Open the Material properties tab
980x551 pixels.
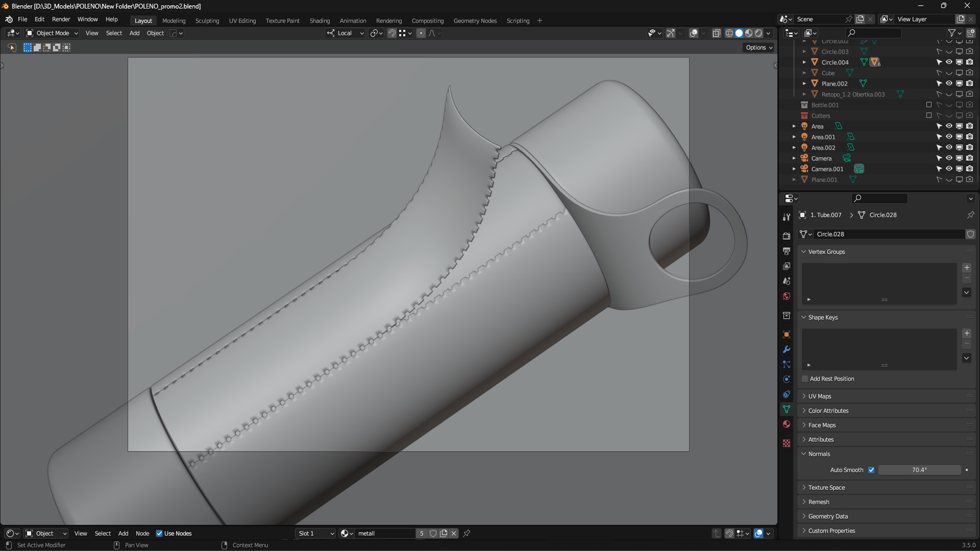point(787,424)
